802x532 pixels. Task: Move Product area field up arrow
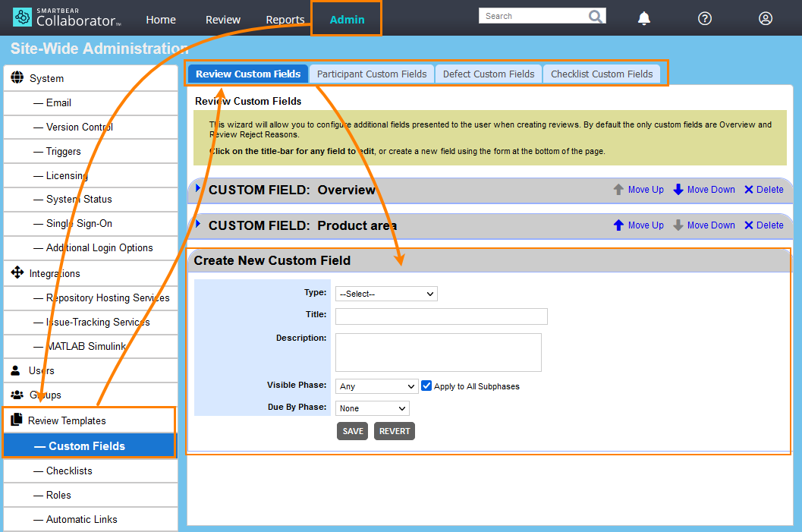pyautogui.click(x=618, y=225)
